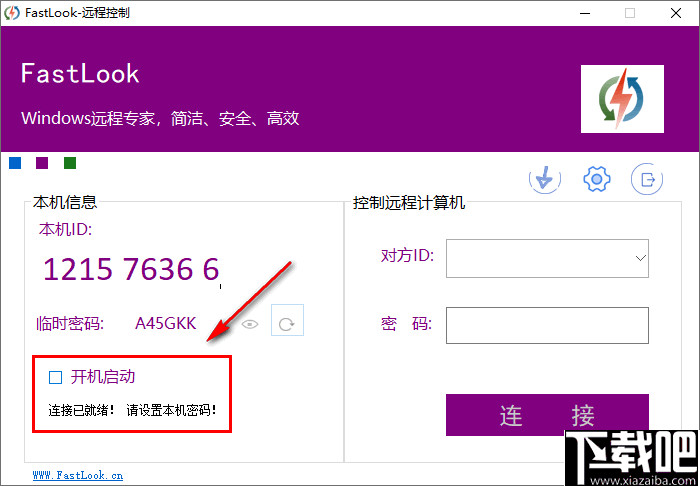Click the 请设置本机密码 status message
This screenshot has height=486, width=700.
(171, 411)
